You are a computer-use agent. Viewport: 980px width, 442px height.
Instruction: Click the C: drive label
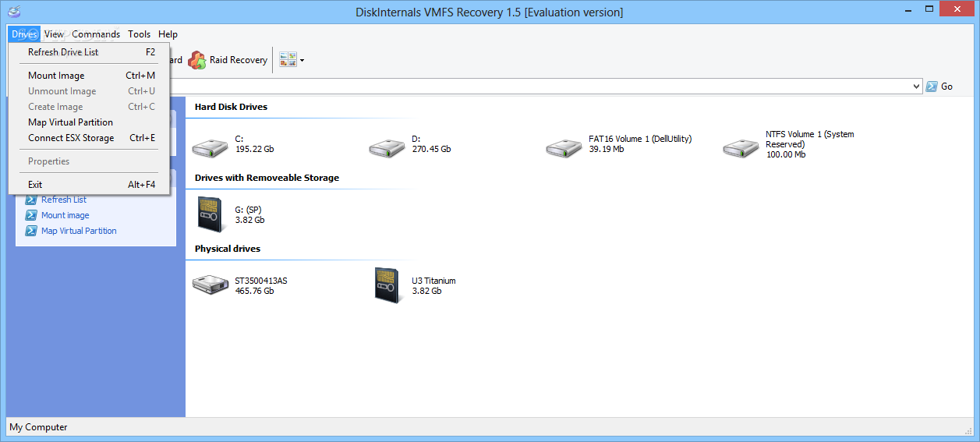(x=240, y=140)
